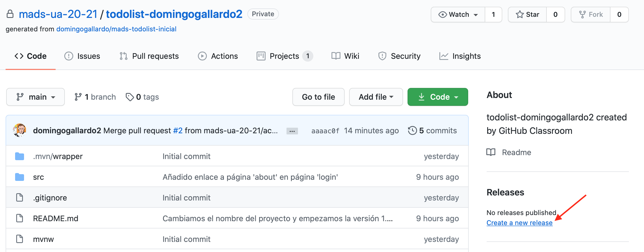644x252 pixels.
Task: Open commit history via clock icon
Action: click(412, 130)
